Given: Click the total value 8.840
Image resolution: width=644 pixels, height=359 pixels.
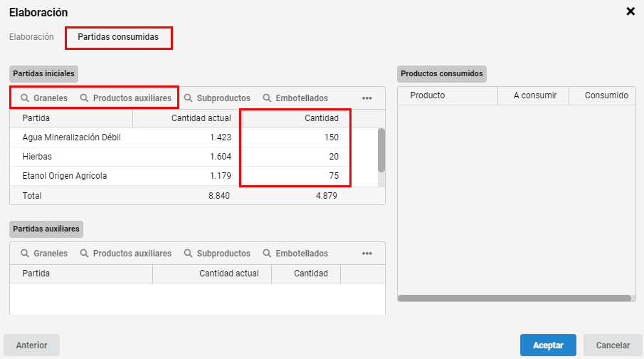Looking at the screenshot, I should click(219, 196).
